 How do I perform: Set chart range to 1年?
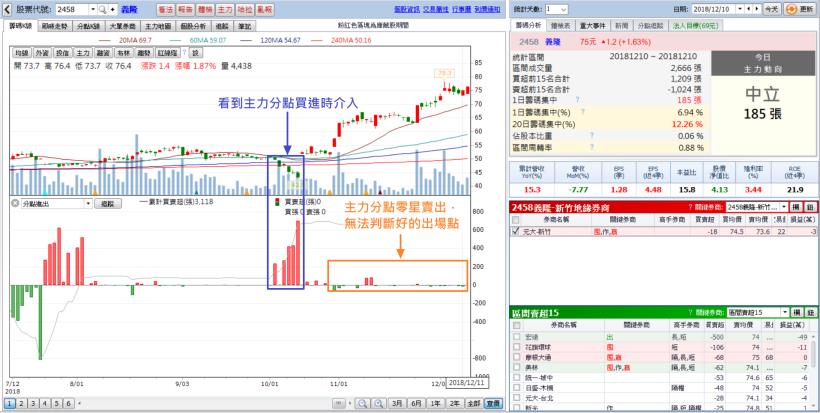[436, 403]
